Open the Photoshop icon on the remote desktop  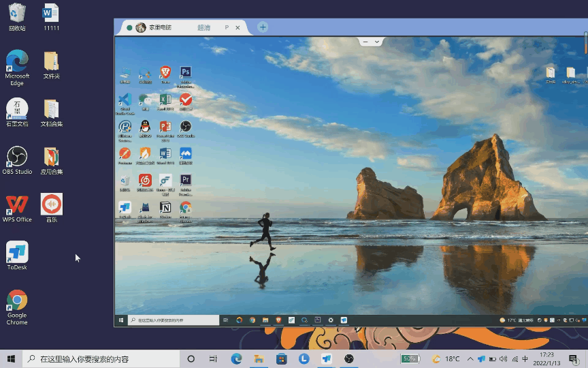pyautogui.click(x=185, y=72)
